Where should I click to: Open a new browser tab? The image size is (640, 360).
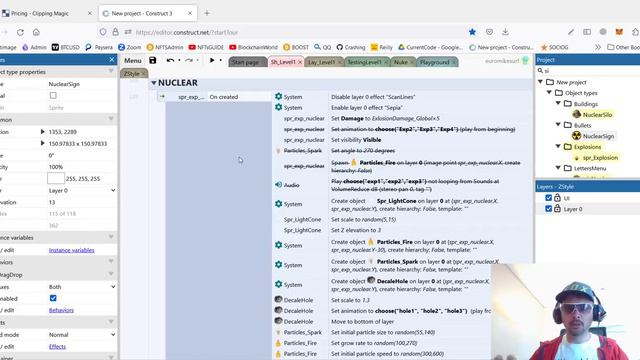(207, 13)
